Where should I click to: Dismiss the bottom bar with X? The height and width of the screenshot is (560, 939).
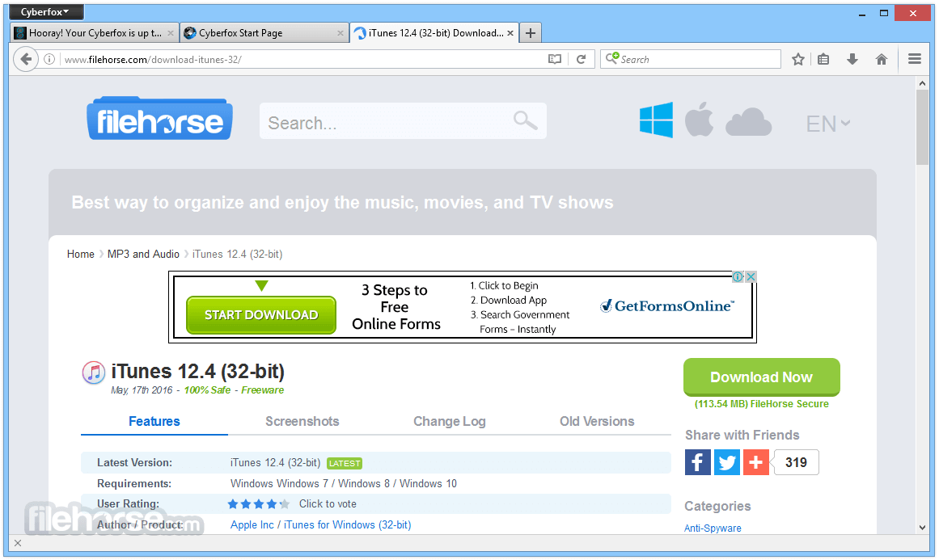pyautogui.click(x=18, y=543)
